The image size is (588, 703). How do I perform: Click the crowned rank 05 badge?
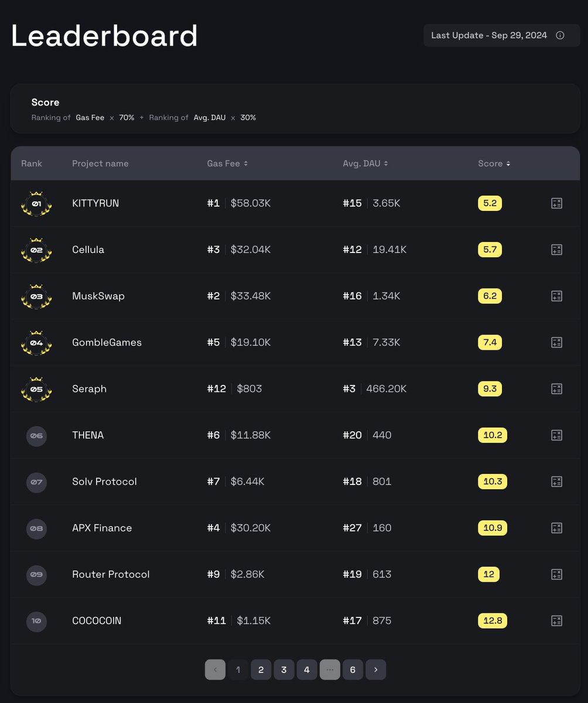click(x=36, y=388)
